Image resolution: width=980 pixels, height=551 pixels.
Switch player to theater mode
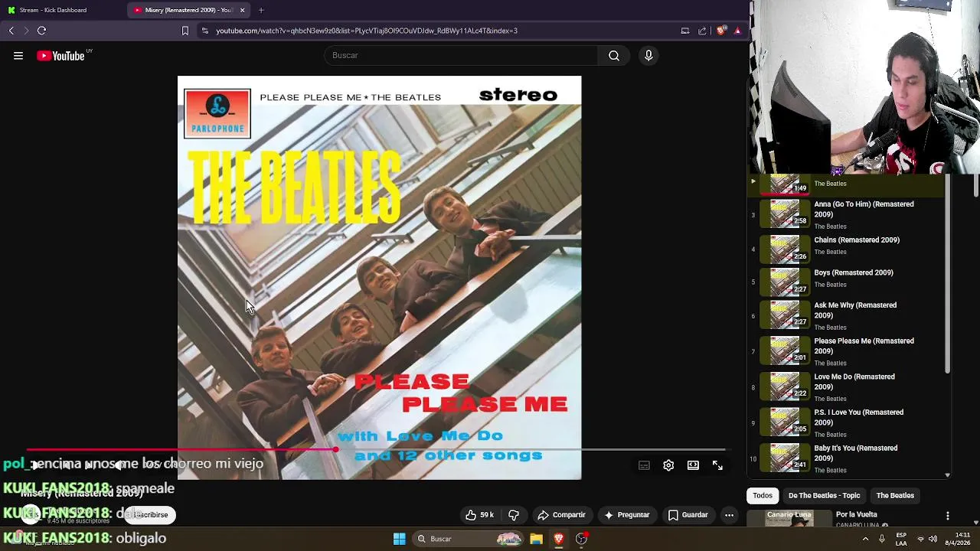(693, 465)
